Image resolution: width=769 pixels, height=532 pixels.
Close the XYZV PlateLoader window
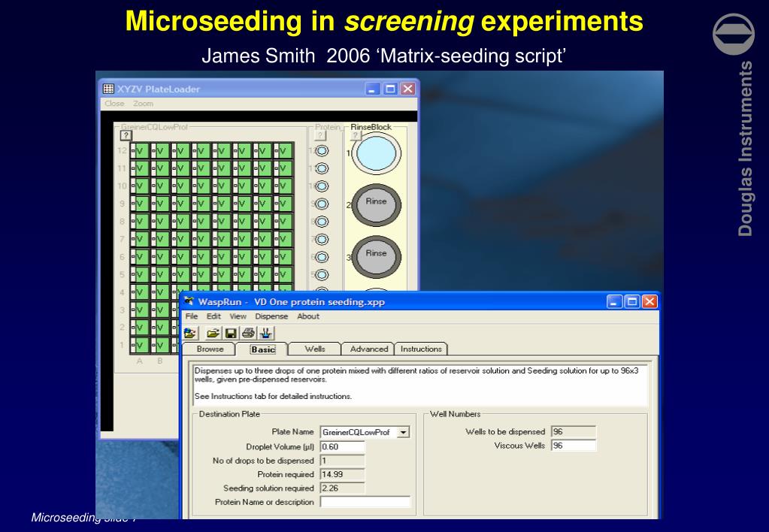pos(407,89)
